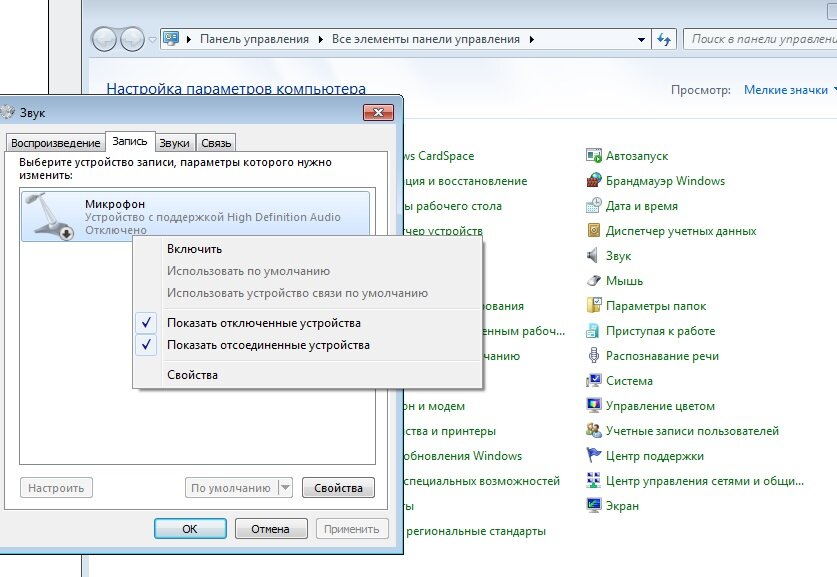Open the Центр поддержки link
This screenshot has width=837, height=577.
tap(654, 456)
